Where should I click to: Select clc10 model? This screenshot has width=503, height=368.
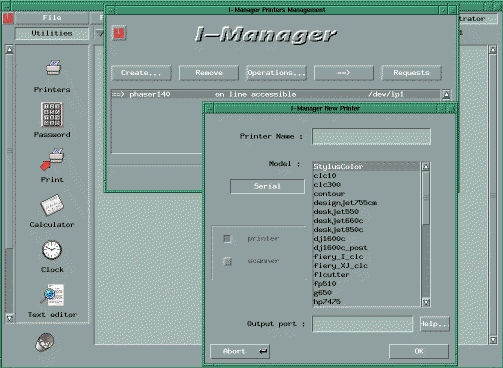366,175
